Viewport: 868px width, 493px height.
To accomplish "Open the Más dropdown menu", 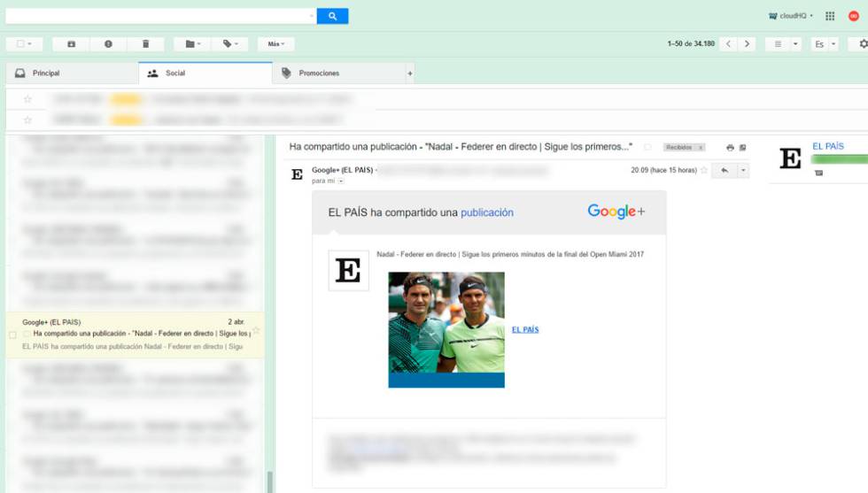I will (275, 43).
